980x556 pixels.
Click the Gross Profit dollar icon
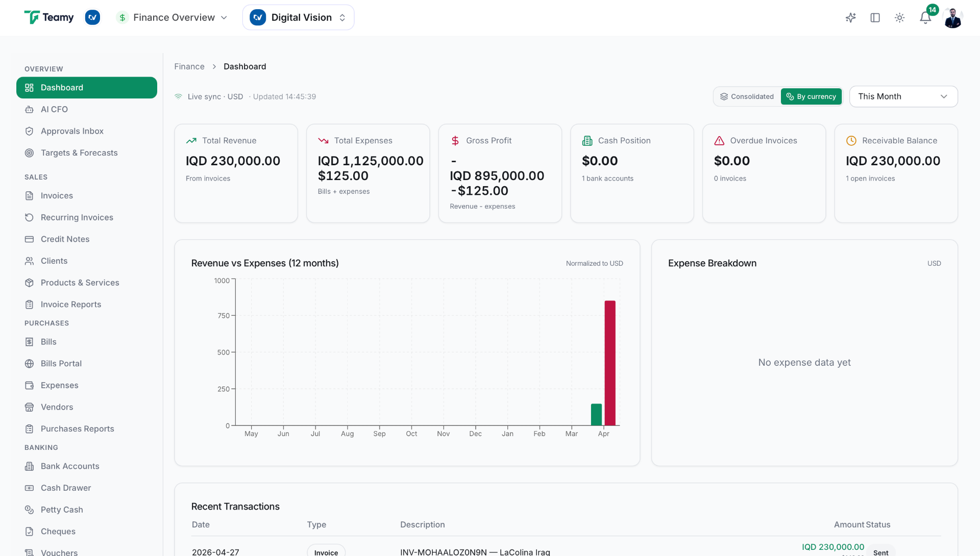point(455,141)
